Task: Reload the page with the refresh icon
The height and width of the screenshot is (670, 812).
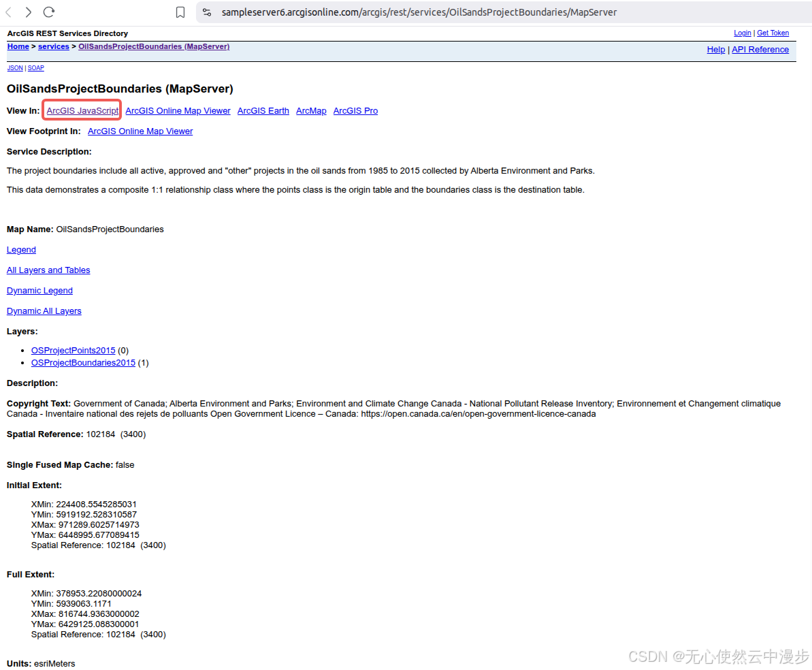Action: click(49, 12)
